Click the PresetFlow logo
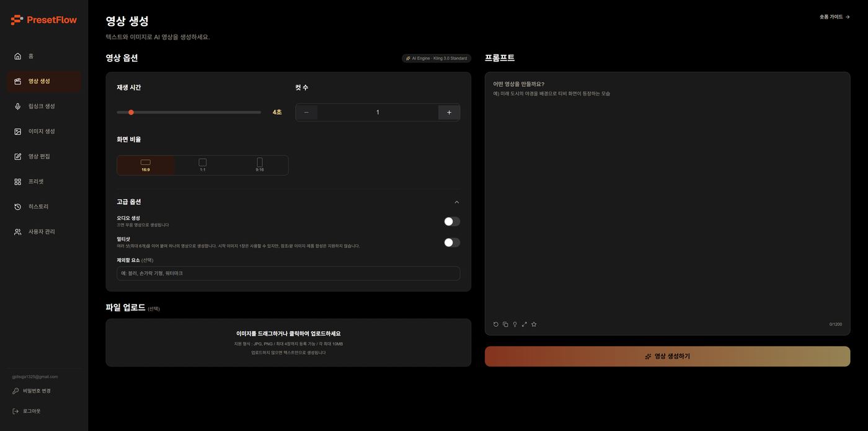The image size is (868, 431). coord(43,20)
